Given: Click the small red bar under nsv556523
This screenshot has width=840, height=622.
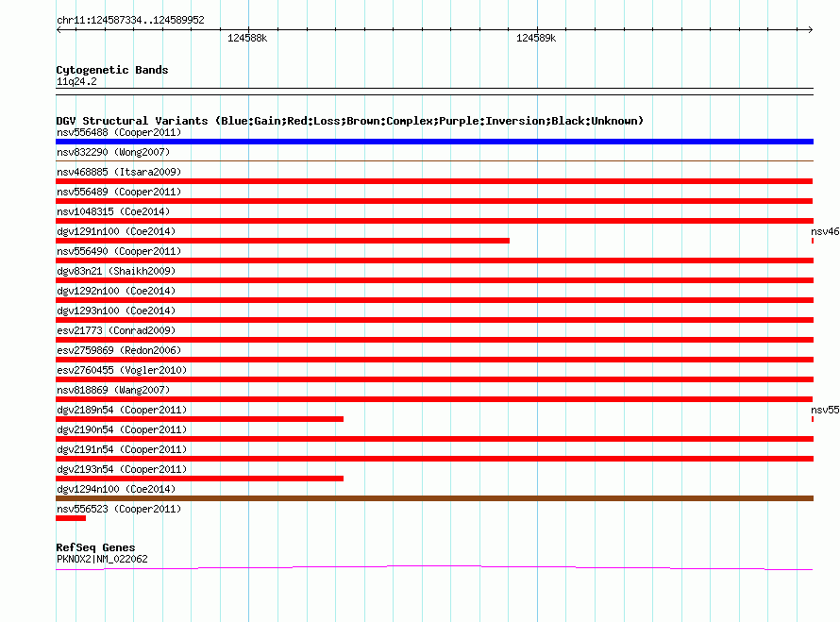Looking at the screenshot, I should point(71,518).
